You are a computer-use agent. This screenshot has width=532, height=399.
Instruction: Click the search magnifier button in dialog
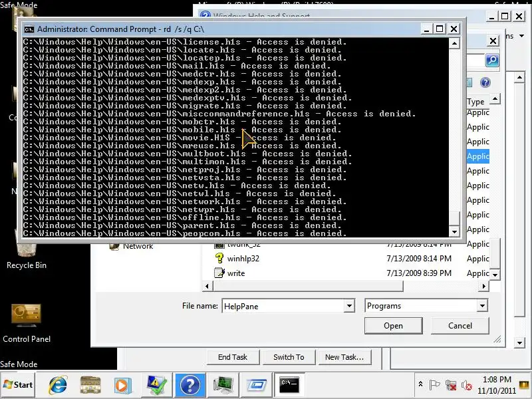point(492,61)
